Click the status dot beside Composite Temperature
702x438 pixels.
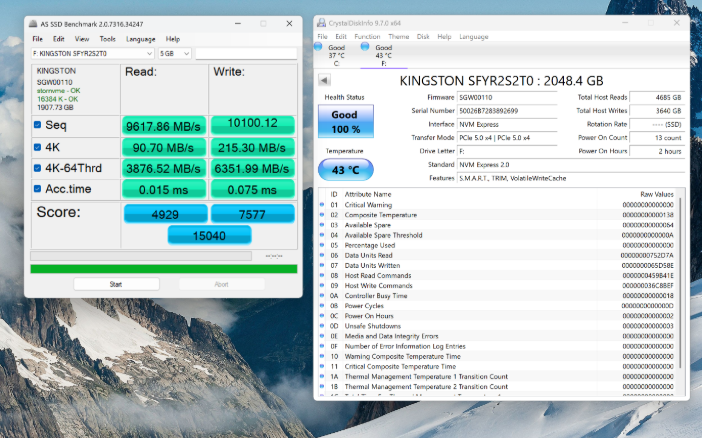click(x=322, y=215)
